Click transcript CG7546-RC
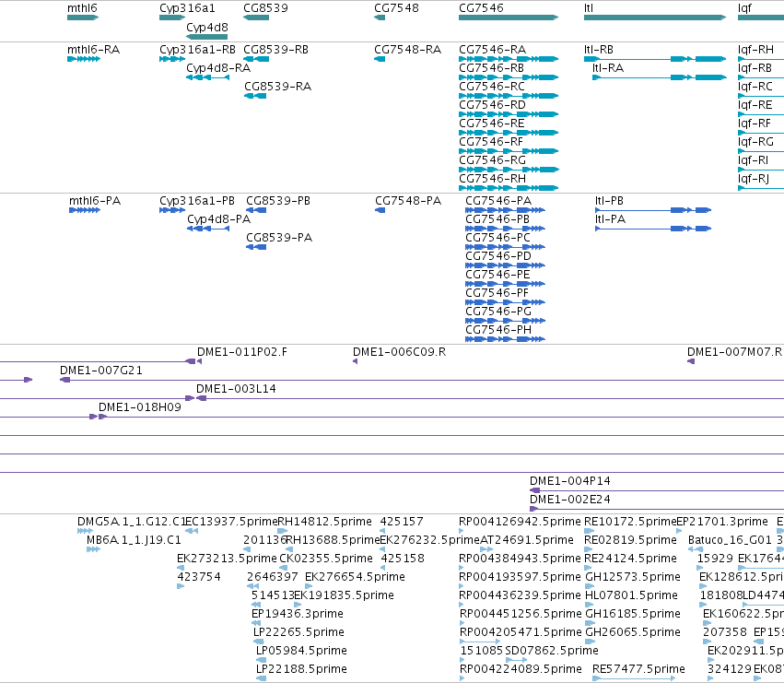 point(492,87)
